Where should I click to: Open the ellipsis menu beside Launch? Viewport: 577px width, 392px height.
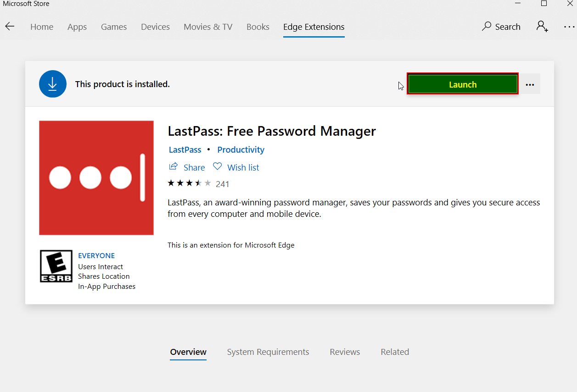point(530,84)
